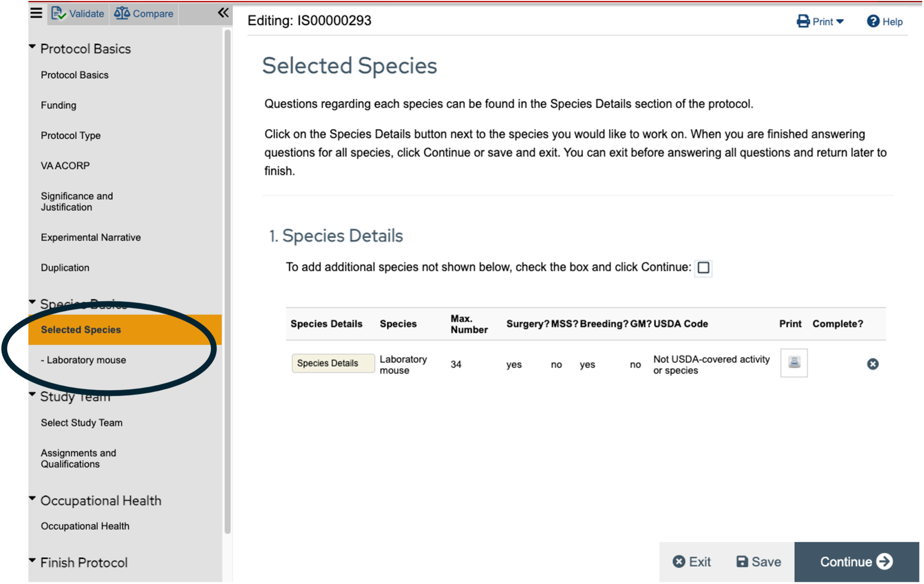Open the Print dropdown menu
924x584 pixels.
820,21
